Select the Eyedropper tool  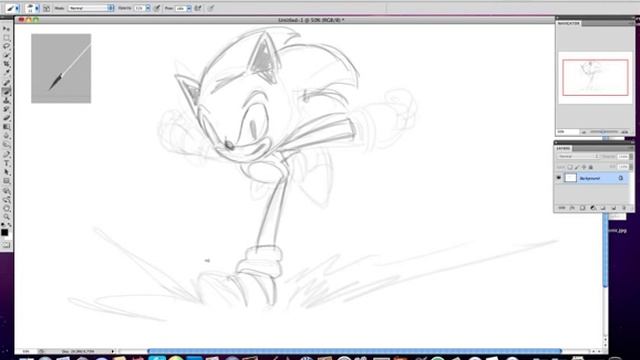point(6,73)
